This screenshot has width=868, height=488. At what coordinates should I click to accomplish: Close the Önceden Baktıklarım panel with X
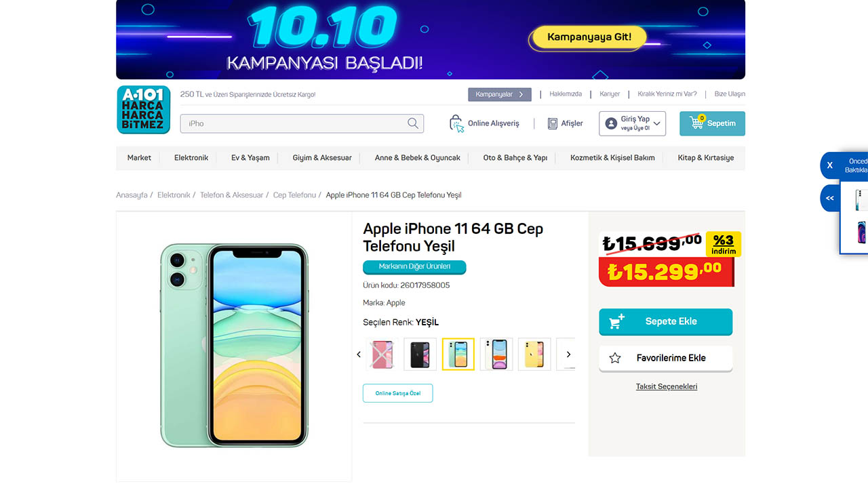click(830, 165)
